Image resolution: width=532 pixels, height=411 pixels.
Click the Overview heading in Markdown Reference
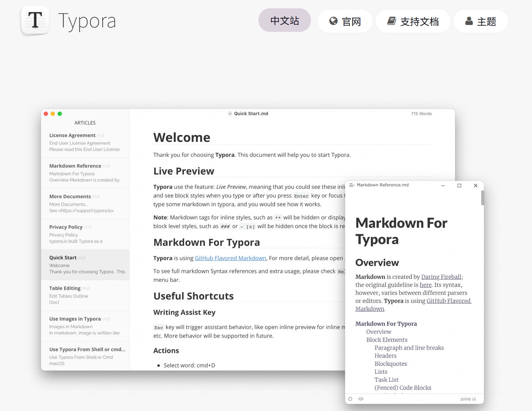(377, 263)
